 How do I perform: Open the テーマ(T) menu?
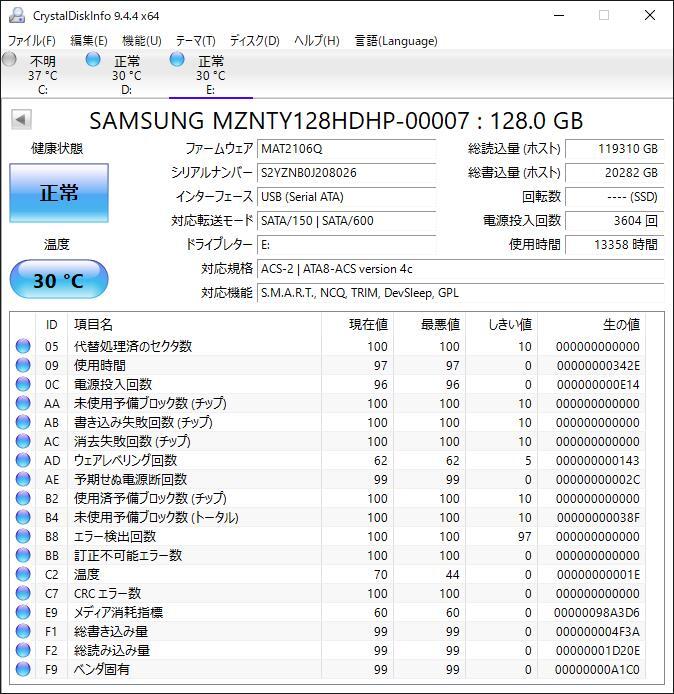click(x=196, y=41)
